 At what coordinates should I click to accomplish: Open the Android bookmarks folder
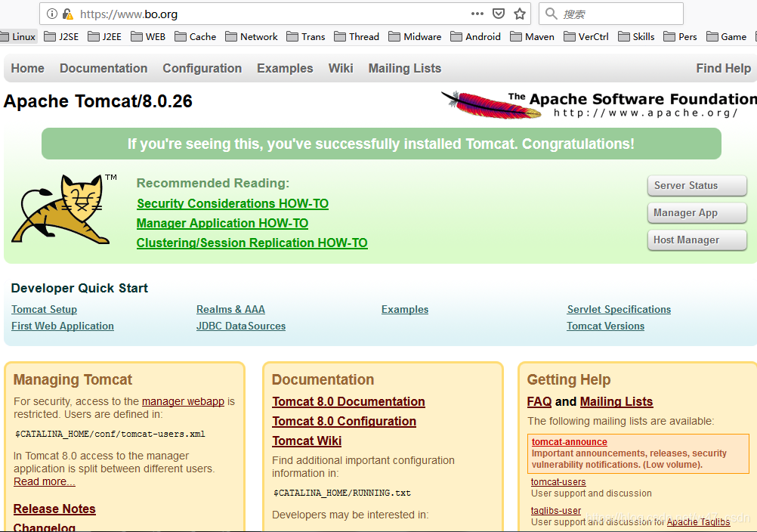[x=475, y=37]
